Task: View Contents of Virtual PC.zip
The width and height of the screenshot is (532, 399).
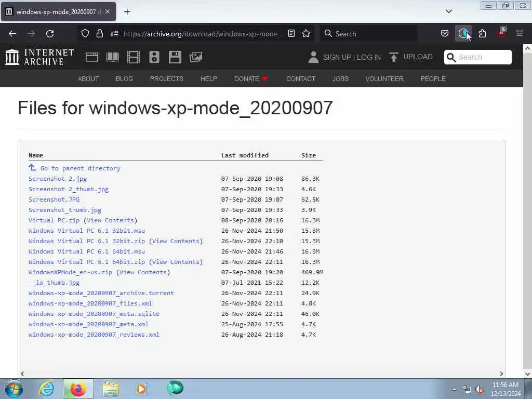Action: (110, 220)
